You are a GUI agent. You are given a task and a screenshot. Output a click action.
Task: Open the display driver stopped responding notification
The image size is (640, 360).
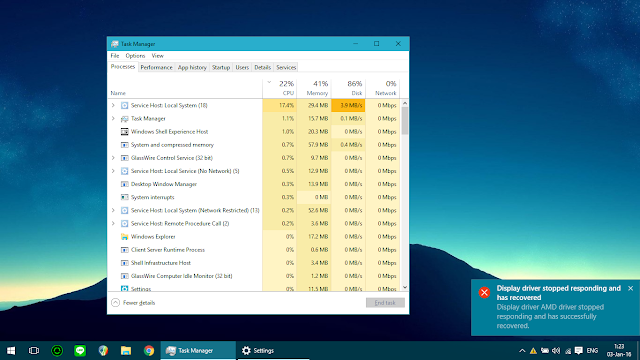point(556,307)
